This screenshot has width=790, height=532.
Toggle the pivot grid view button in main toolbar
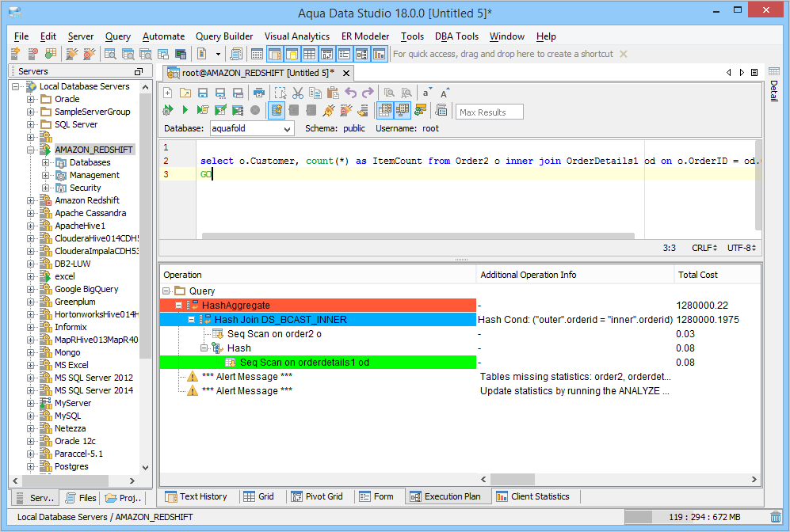(326, 54)
